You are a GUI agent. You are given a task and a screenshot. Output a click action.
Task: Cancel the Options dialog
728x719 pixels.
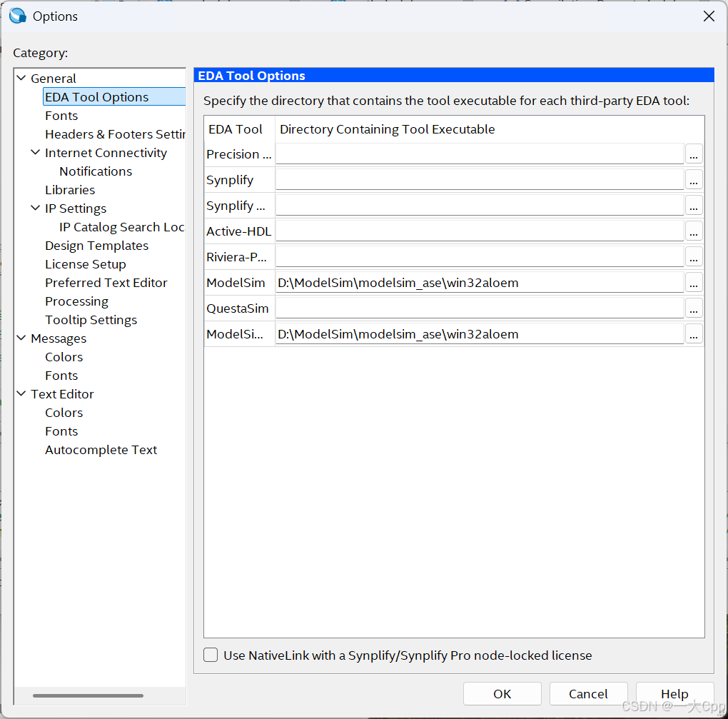coord(588,693)
